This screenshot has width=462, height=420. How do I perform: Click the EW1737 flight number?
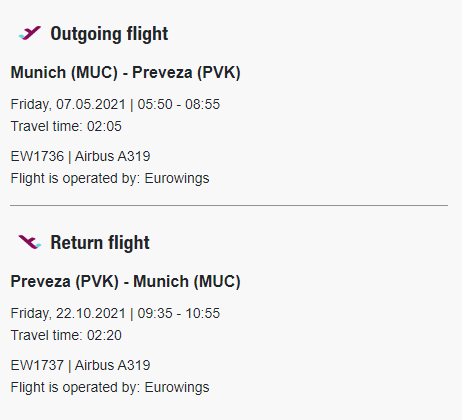(x=37, y=365)
